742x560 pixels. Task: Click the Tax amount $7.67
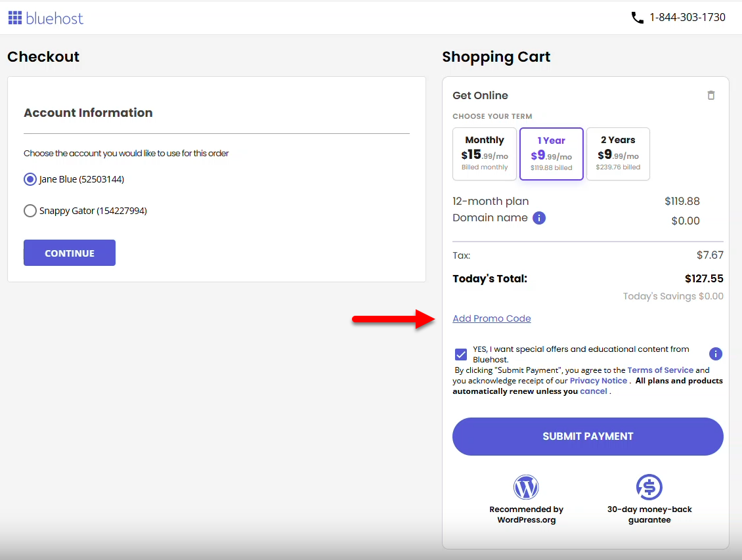point(710,255)
